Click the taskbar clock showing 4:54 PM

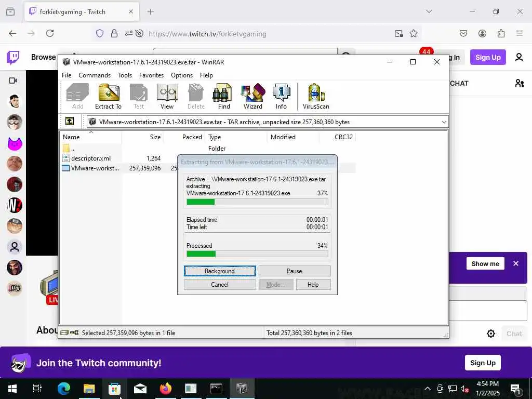coord(487,389)
